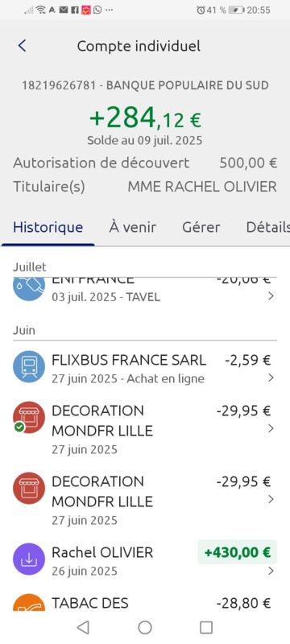Switch to the Gérer tab
290x644 pixels.
[x=201, y=227]
